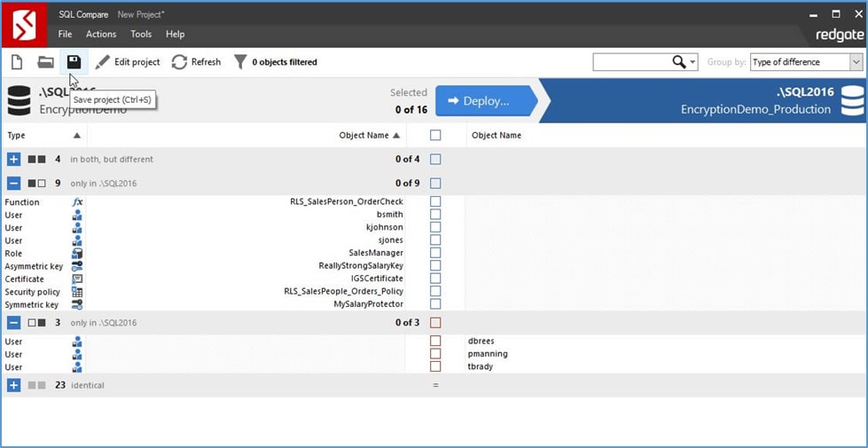
Task: Click the Security policy icon
Action: pos(77,292)
